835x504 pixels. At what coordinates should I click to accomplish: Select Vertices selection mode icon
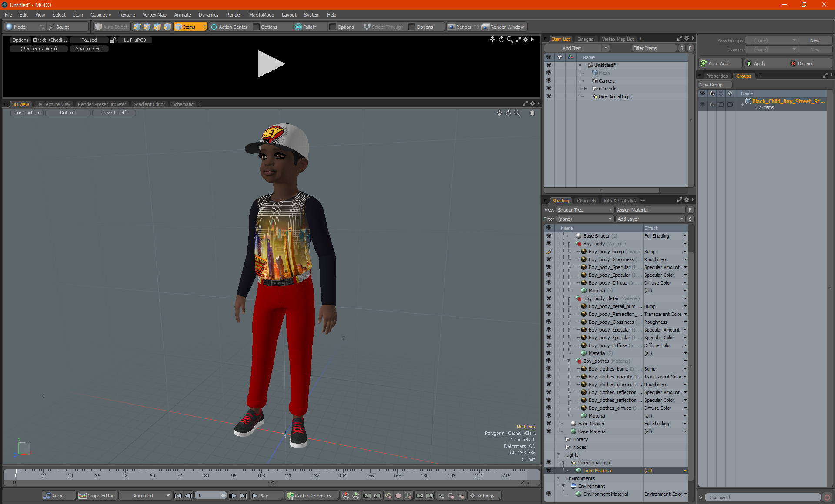click(x=137, y=27)
